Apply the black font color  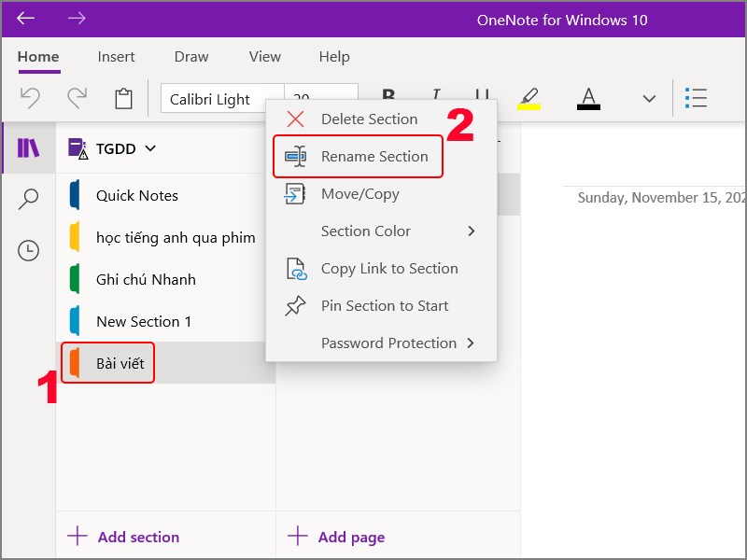click(x=588, y=99)
